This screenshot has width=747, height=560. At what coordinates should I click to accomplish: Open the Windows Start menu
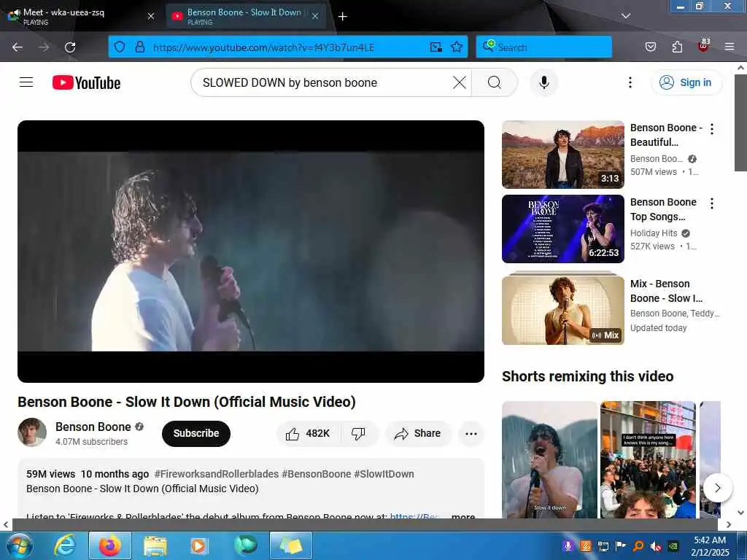coord(19,545)
